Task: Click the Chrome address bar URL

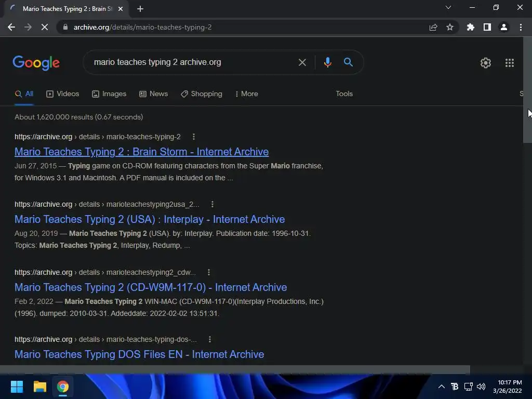Action: [x=142, y=27]
